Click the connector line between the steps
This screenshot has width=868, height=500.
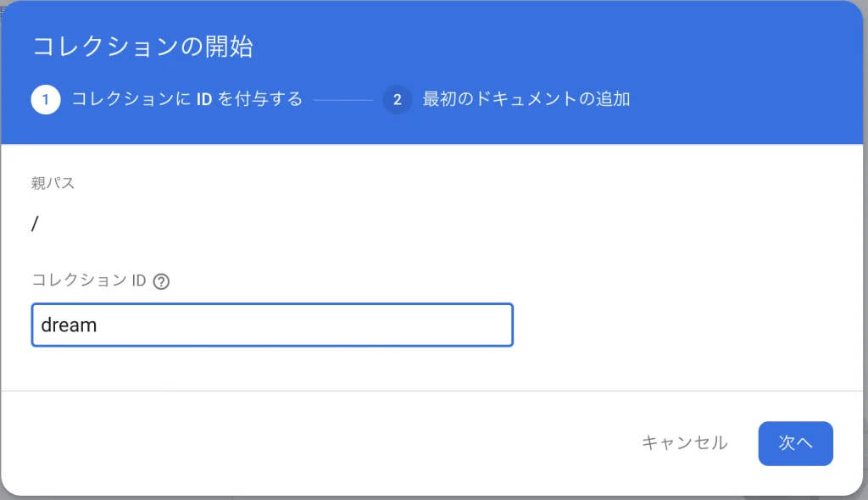point(342,100)
